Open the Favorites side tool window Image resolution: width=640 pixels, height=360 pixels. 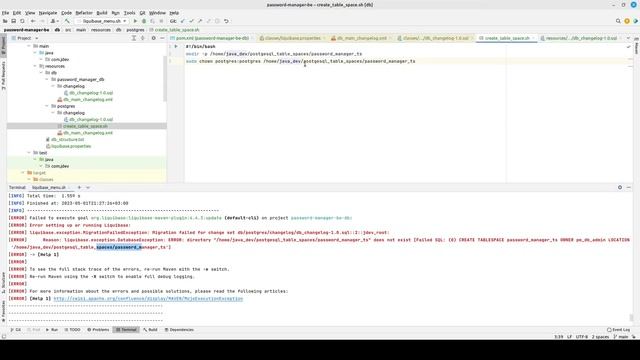[x=4, y=312]
